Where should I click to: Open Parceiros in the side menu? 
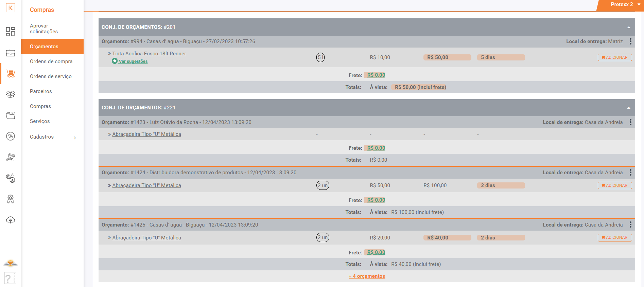[41, 91]
